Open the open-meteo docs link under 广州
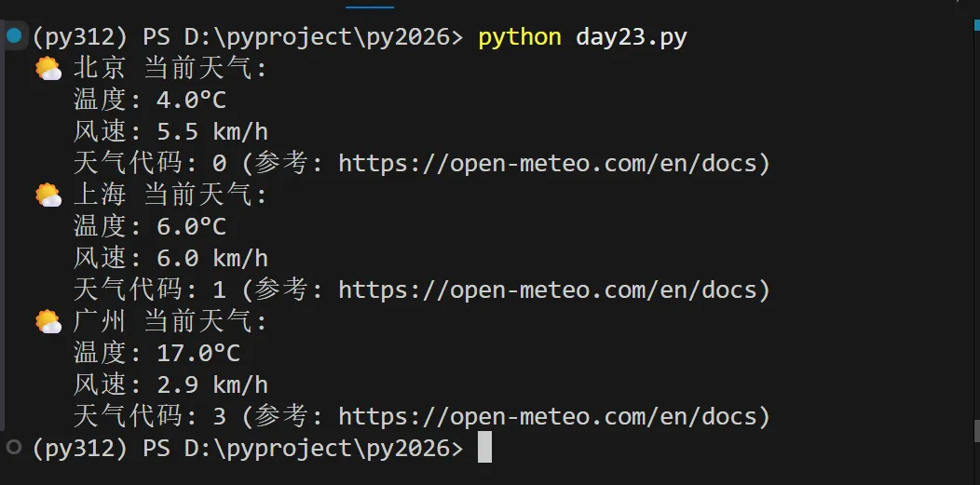Screen dimensions: 980x485 click(553, 416)
